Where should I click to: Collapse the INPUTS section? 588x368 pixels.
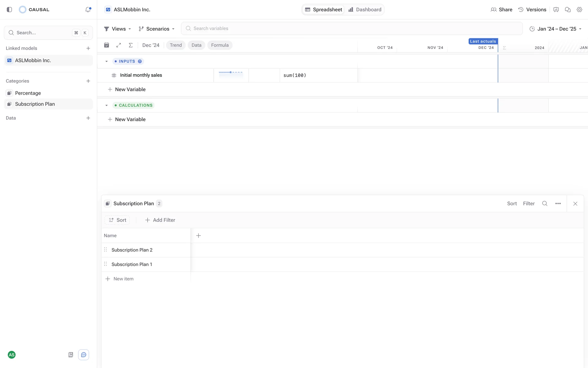coord(107,61)
